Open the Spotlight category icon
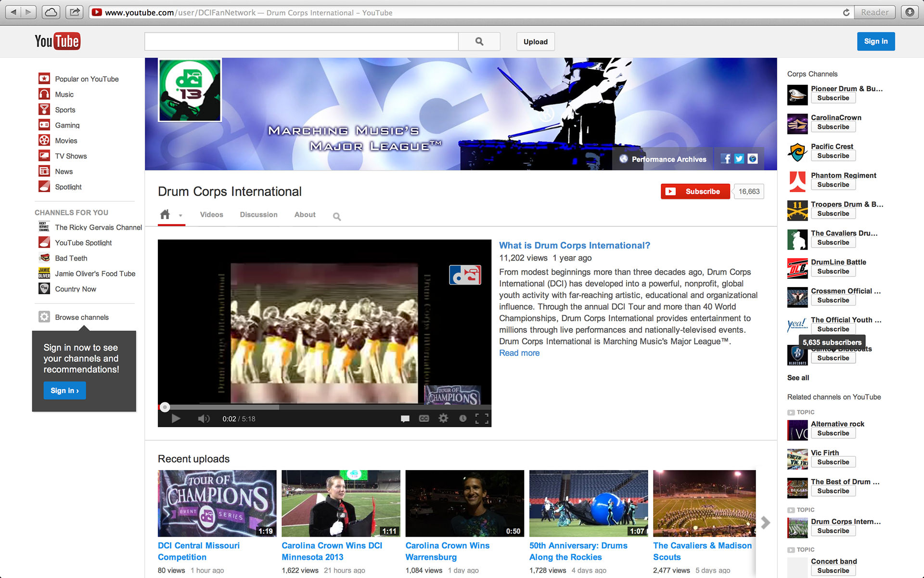The image size is (924, 578). [44, 186]
